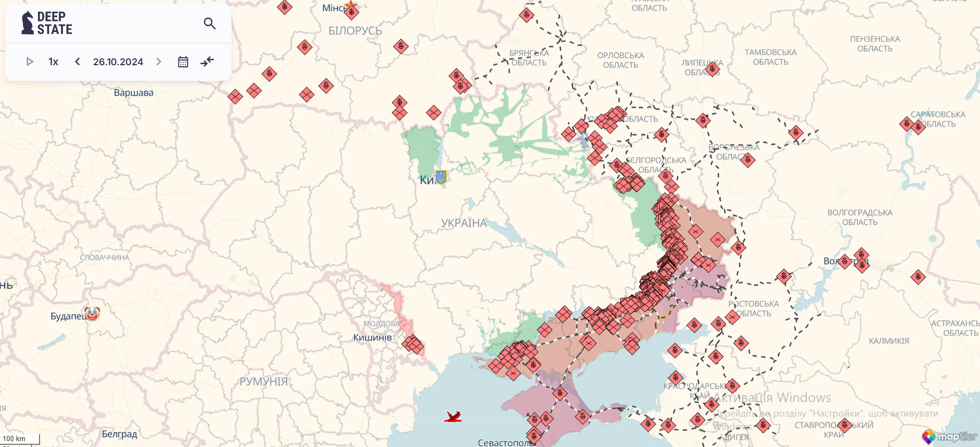Screen dimensions: 980x447
Task: Toggle the compare arrows icon
Action: pyautogui.click(x=207, y=61)
